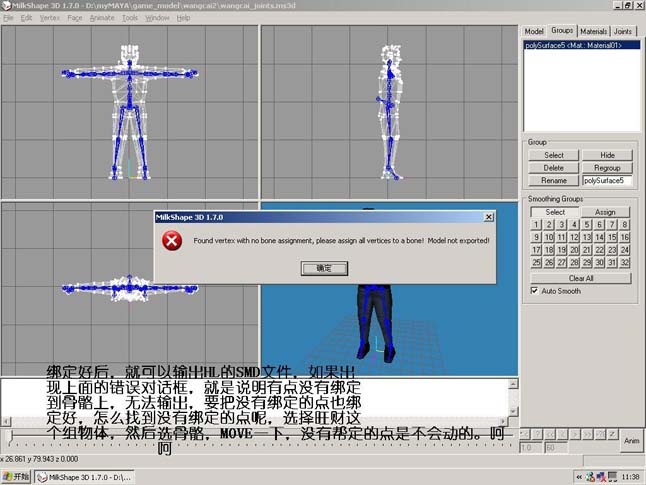Click the green tray icon with red badge
646x485 pixels.
point(590,477)
